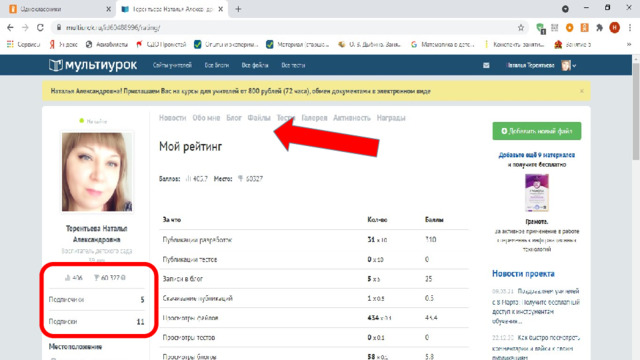Click user name Терентьева Наталья Александровна

[x=97, y=234]
